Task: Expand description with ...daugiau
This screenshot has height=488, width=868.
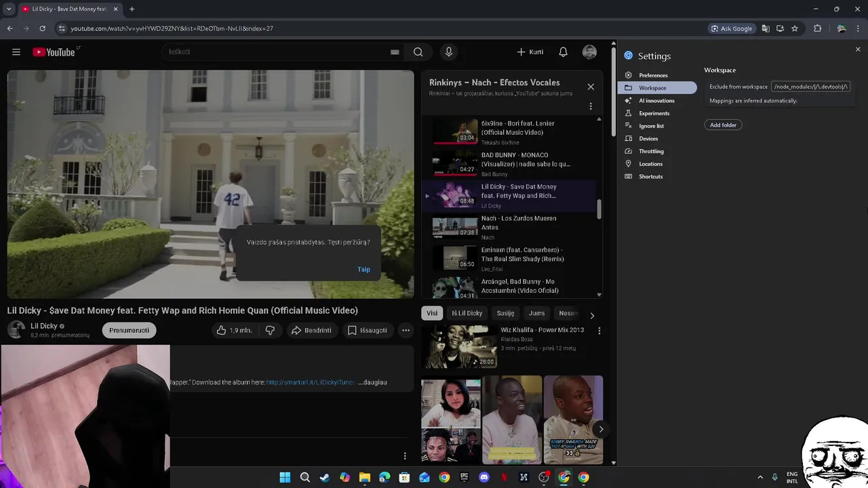Action: coord(372,382)
